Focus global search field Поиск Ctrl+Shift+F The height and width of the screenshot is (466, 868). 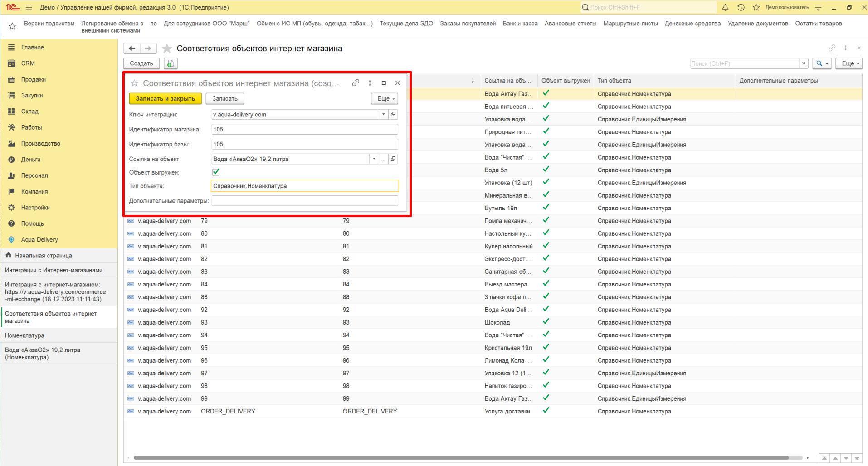[x=649, y=7]
